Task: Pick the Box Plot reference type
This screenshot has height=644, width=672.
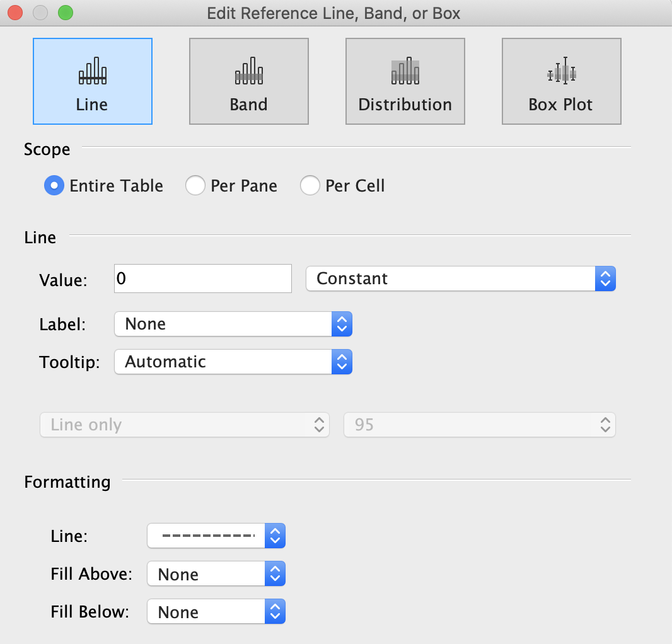Action: [561, 81]
